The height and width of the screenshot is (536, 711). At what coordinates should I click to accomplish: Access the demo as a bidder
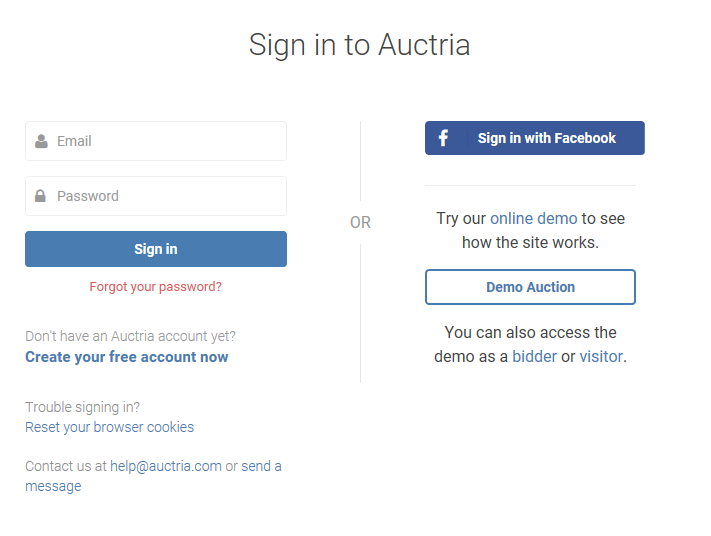coord(534,356)
